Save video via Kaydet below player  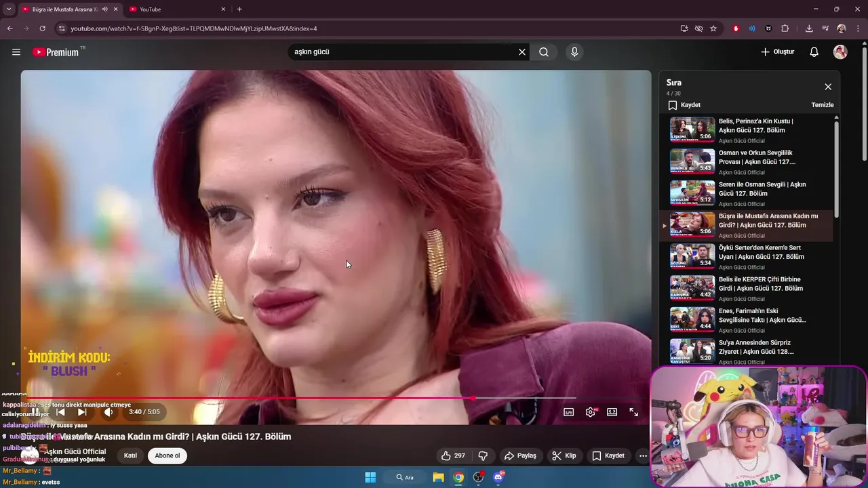608,455
